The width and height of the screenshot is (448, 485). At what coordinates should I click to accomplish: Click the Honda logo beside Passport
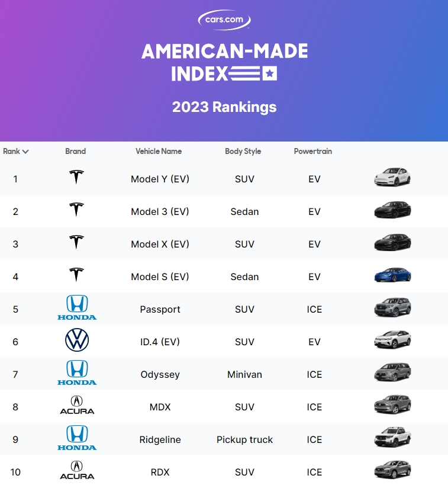pos(77,307)
